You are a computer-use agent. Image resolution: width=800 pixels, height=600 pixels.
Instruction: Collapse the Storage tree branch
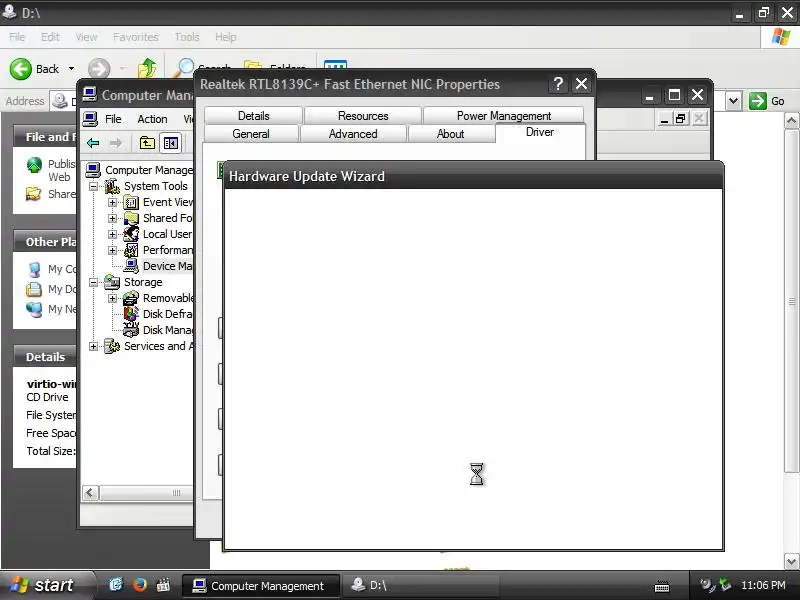coord(93,282)
